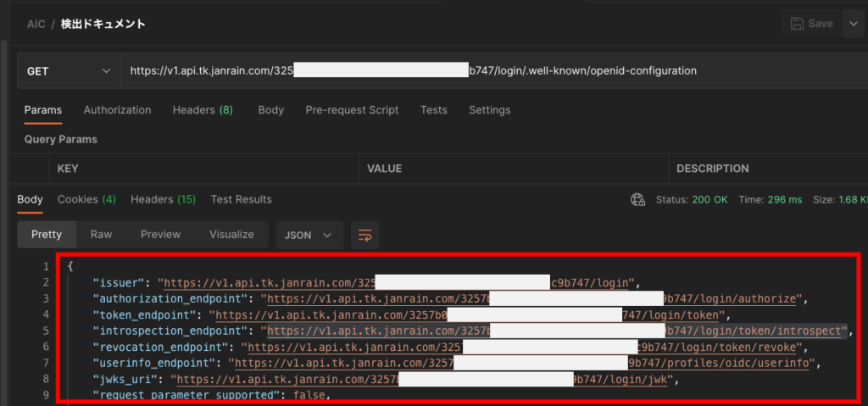Click the request URL input field
The height and width of the screenshot is (406, 868).
[x=492, y=71]
